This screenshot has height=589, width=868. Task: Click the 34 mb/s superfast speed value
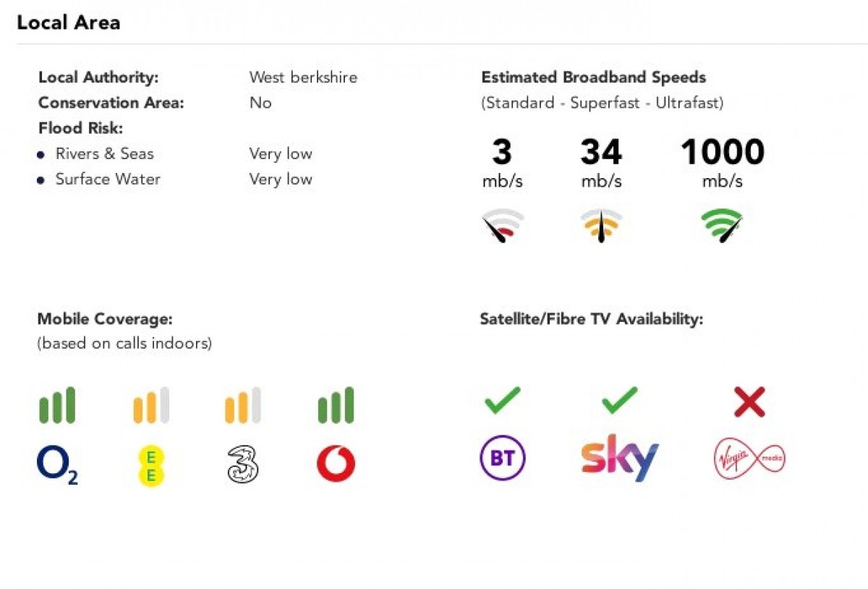tap(601, 164)
